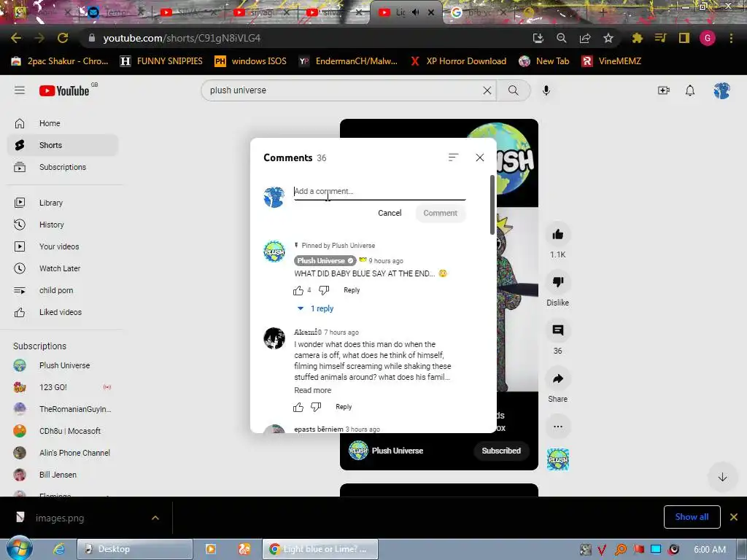Image resolution: width=747 pixels, height=560 pixels.
Task: Open Watch Later in the sidebar
Action: [63, 268]
